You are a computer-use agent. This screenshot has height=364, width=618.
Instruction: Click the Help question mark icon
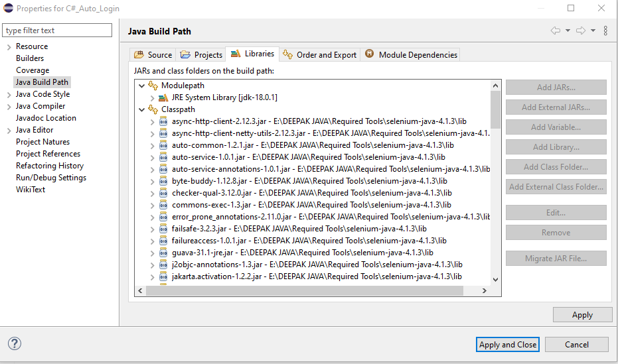click(x=15, y=343)
